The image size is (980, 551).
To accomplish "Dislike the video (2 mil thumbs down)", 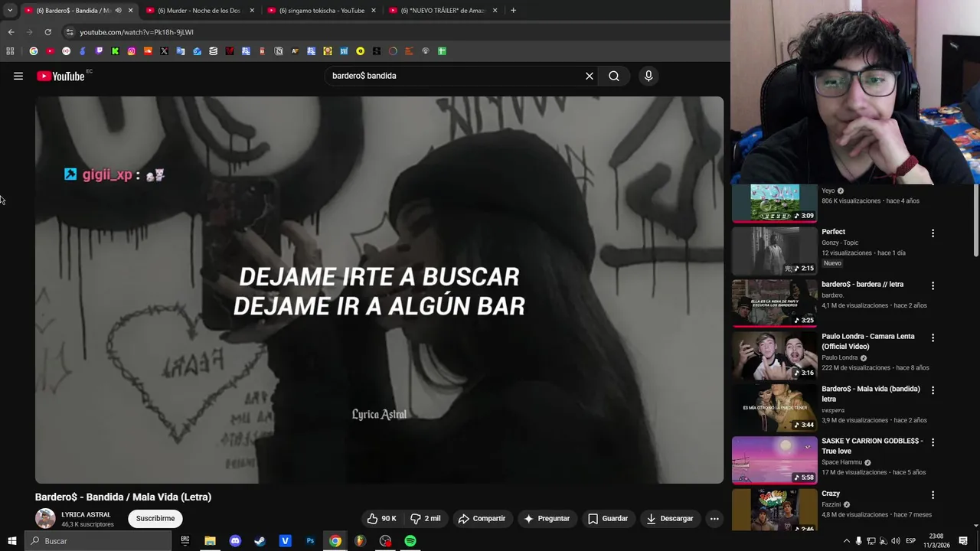I will (x=426, y=519).
